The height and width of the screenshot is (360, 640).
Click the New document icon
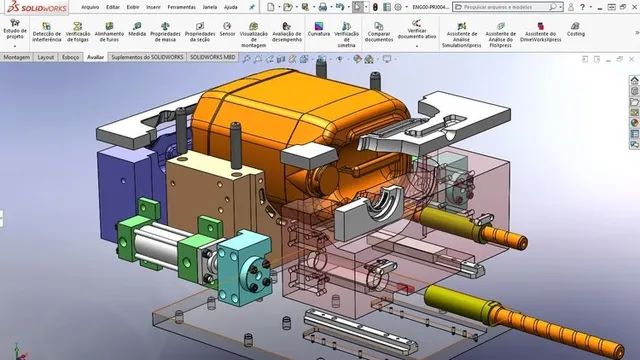tap(271, 7)
